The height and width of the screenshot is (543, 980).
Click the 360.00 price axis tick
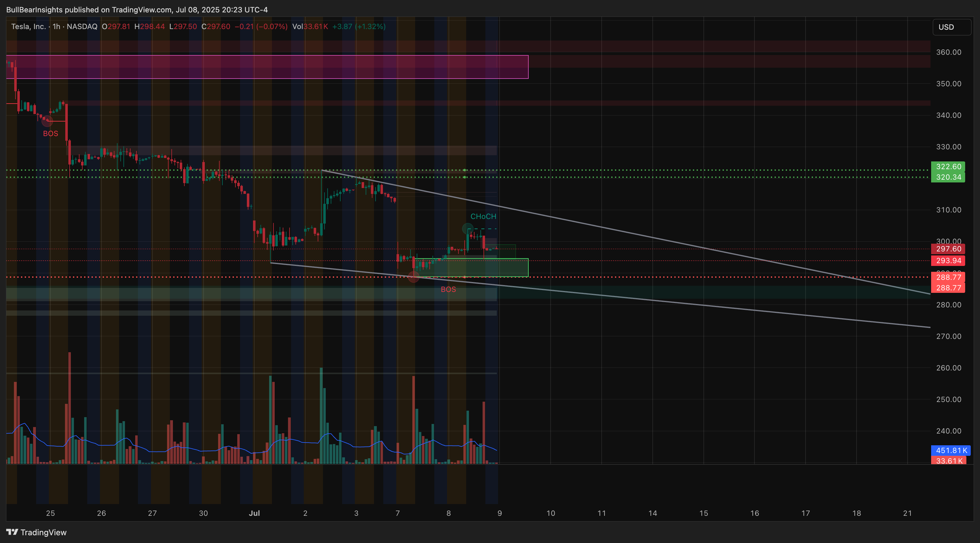[x=948, y=52]
